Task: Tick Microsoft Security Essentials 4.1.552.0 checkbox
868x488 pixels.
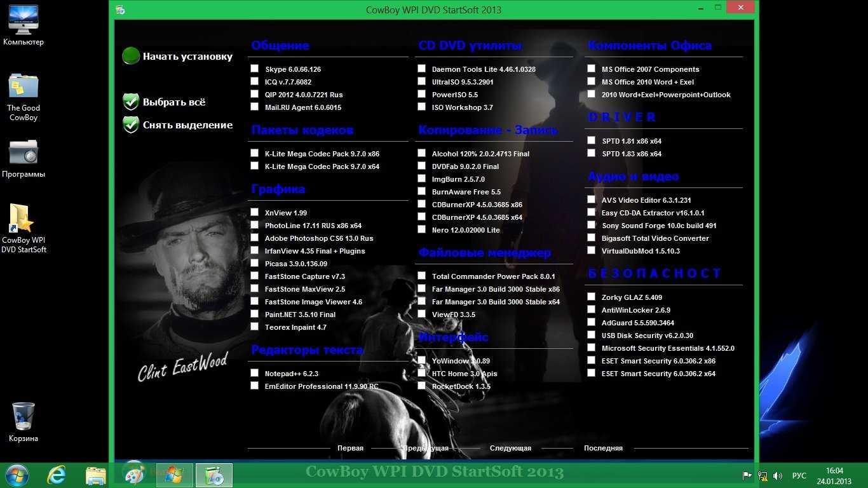Action: point(591,348)
